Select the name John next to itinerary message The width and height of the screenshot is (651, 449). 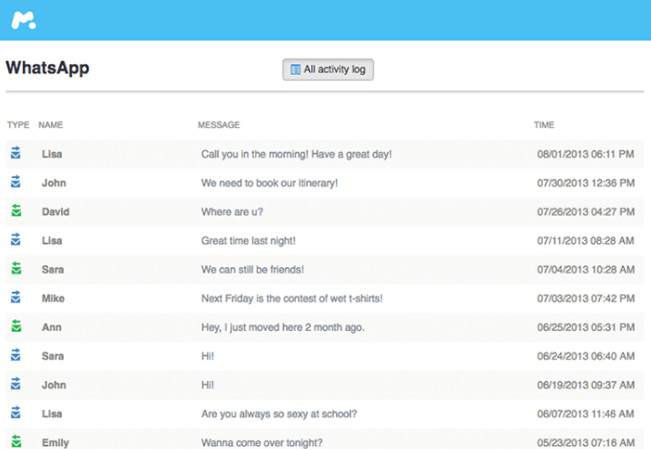tap(54, 183)
